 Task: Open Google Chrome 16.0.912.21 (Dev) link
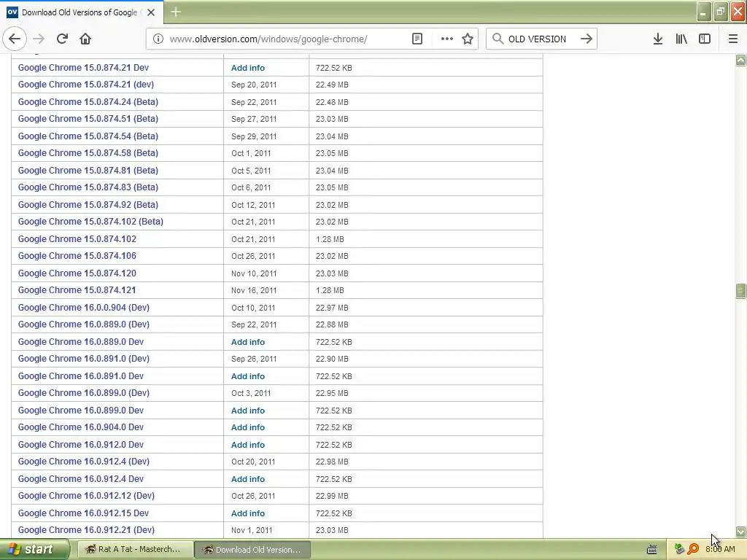(x=86, y=530)
